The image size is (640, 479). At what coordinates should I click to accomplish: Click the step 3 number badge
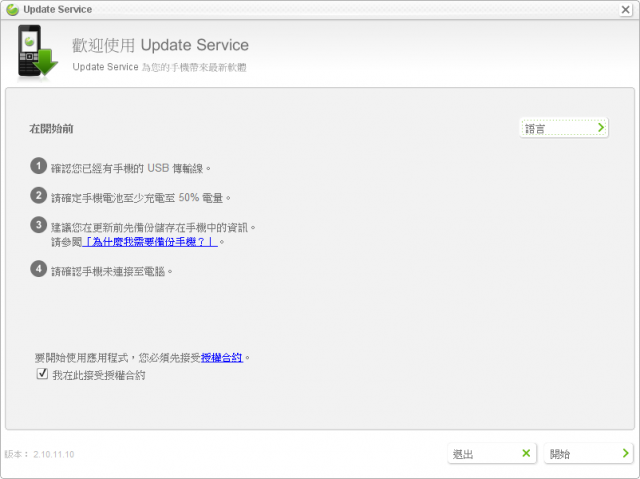(39, 225)
